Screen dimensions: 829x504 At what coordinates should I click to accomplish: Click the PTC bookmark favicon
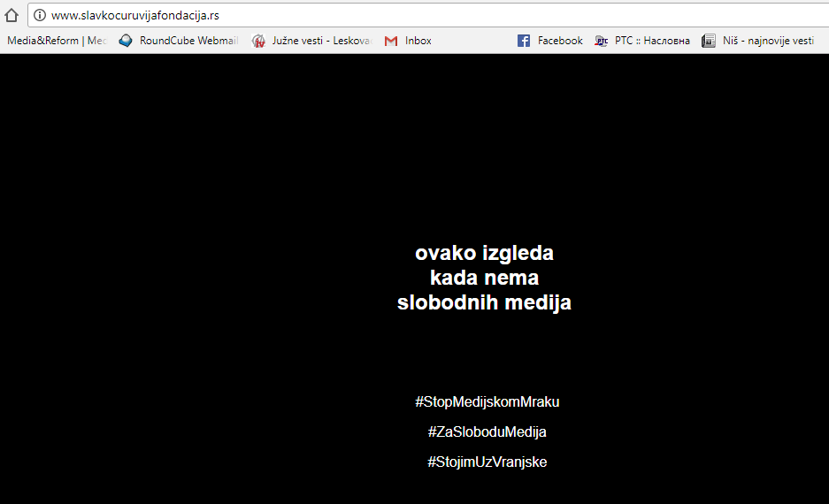pos(602,41)
